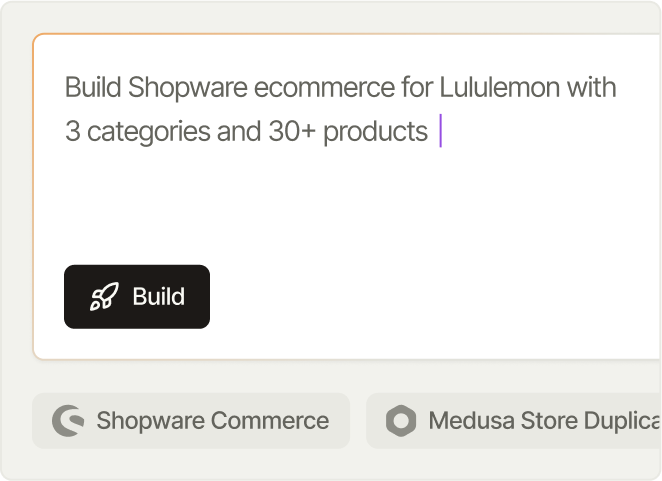Click the word Commerce in the Shopware chip
Image resolution: width=662 pixels, height=481 pixels.
270,421
